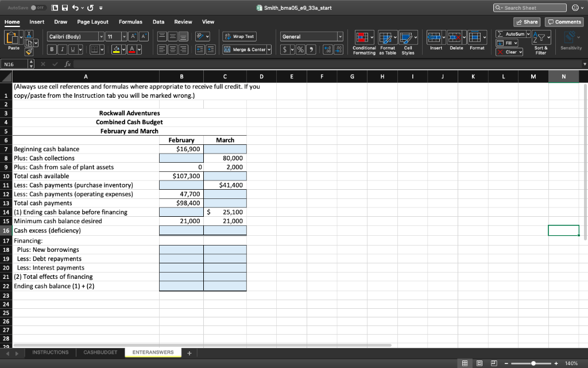Open the Formulas ribbon tab
The height and width of the screenshot is (368, 588).
(130, 22)
